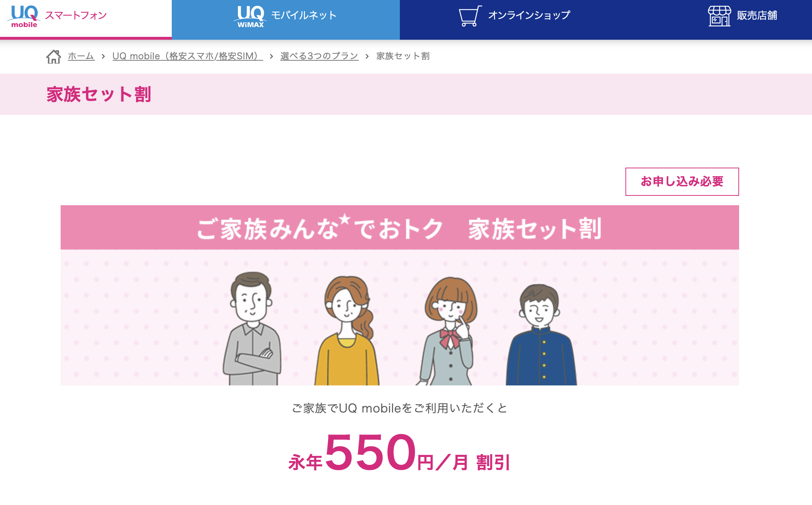The image size is (812, 505).
Task: Click the お申し込み必要 button
Action: click(682, 181)
